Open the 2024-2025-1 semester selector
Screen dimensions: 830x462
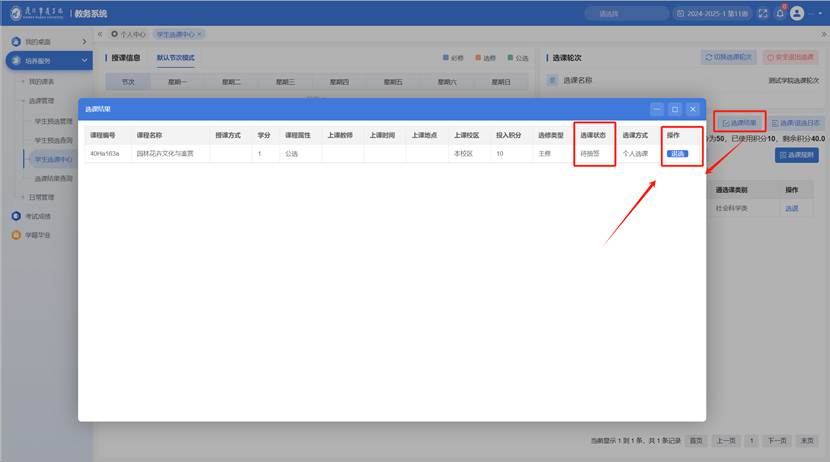[713, 13]
